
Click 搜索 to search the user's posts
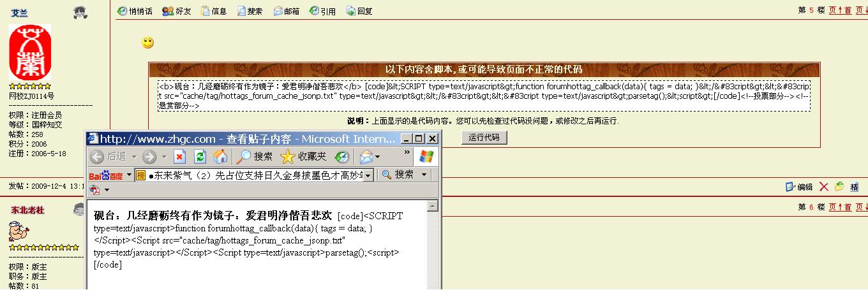pos(250,11)
